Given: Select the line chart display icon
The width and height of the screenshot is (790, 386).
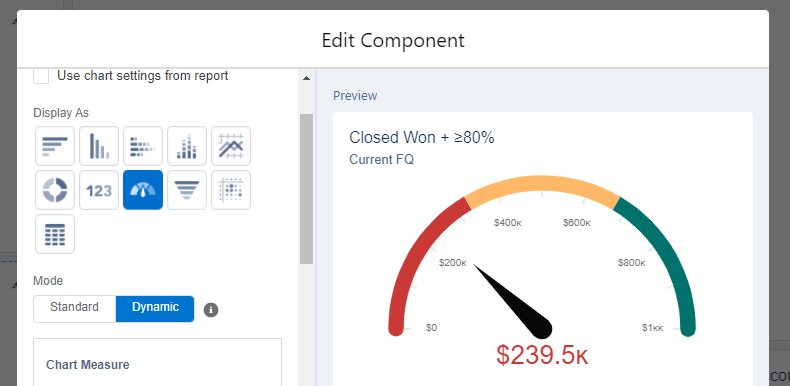Looking at the screenshot, I should [231, 146].
